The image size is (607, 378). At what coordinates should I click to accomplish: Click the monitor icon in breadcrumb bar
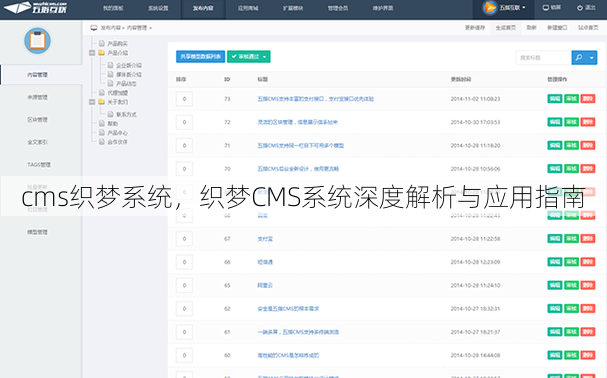[x=94, y=28]
